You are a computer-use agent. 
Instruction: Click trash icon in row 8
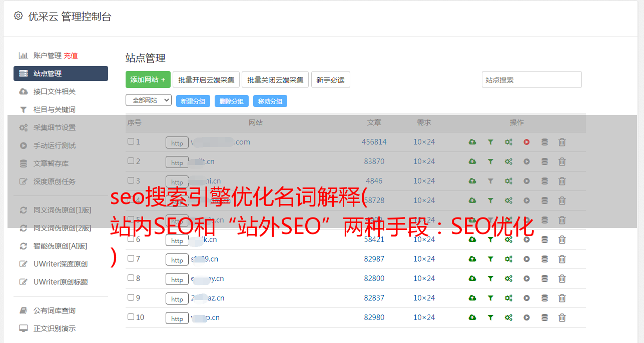pos(562,278)
